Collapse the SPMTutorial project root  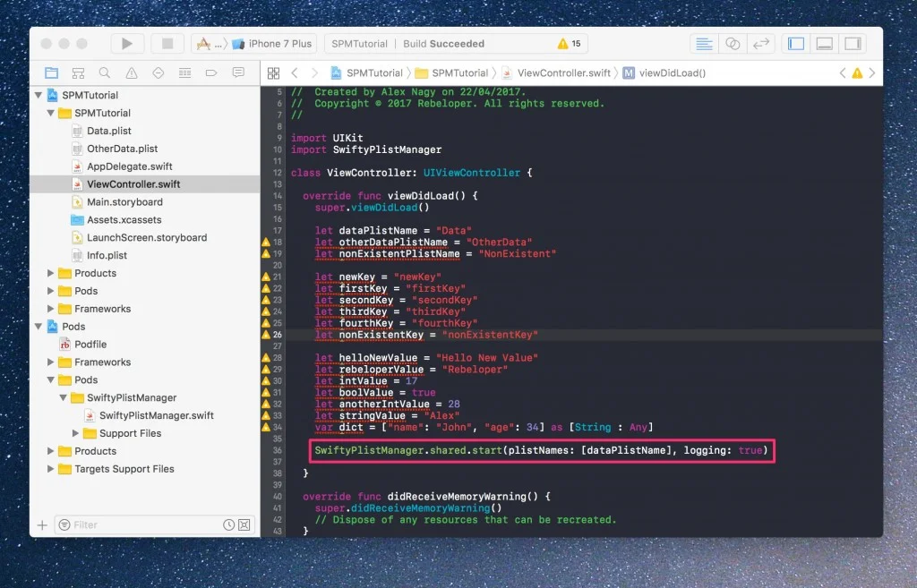[x=38, y=95]
